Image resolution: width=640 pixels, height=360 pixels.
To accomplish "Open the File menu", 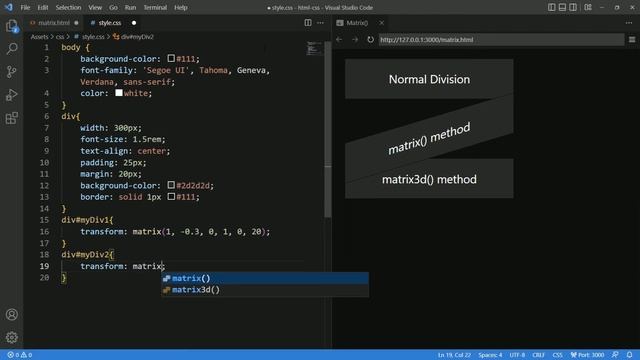I will [25, 7].
